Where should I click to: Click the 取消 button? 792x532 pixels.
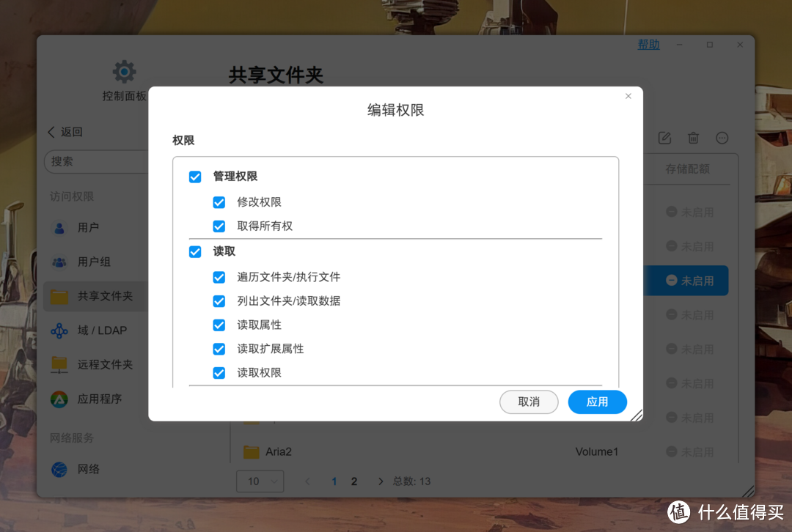[x=529, y=402]
